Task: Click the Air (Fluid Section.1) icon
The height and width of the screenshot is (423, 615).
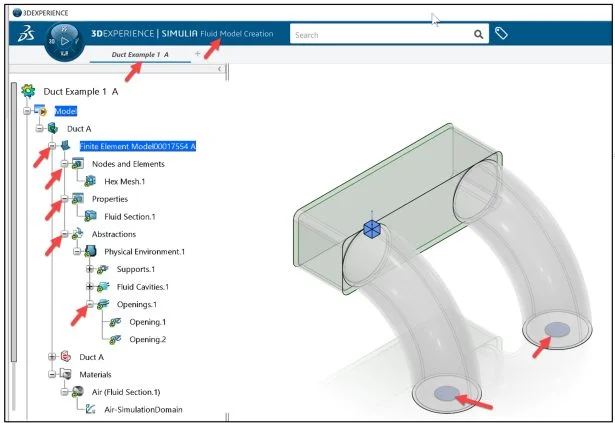Action: click(x=78, y=391)
